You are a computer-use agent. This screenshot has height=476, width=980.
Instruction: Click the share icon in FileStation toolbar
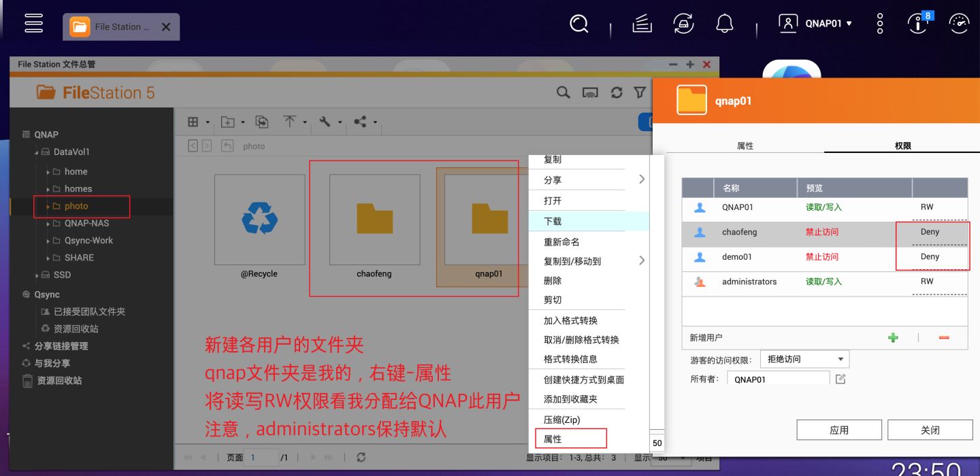tap(359, 121)
